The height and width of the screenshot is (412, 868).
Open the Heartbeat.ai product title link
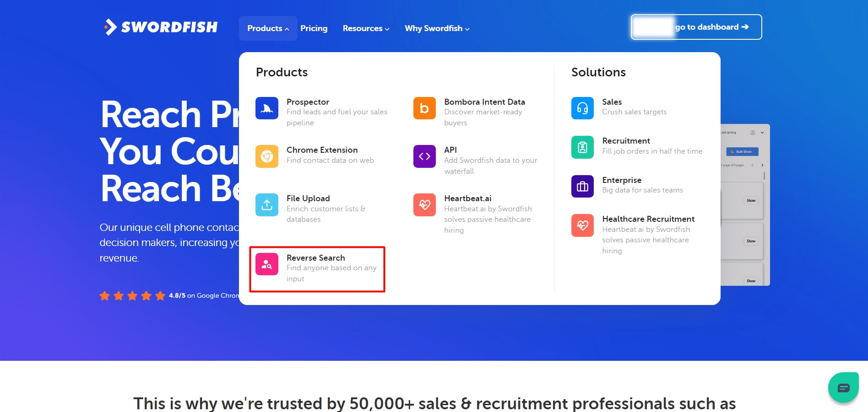468,198
